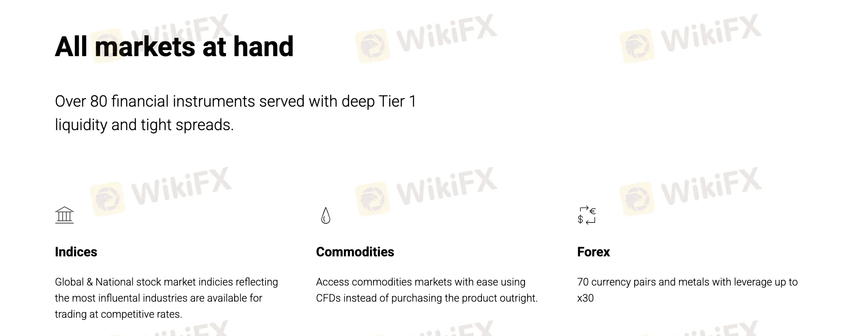Select the Indices description about stock market indicies
This screenshot has width=868, height=336.
[x=166, y=298]
